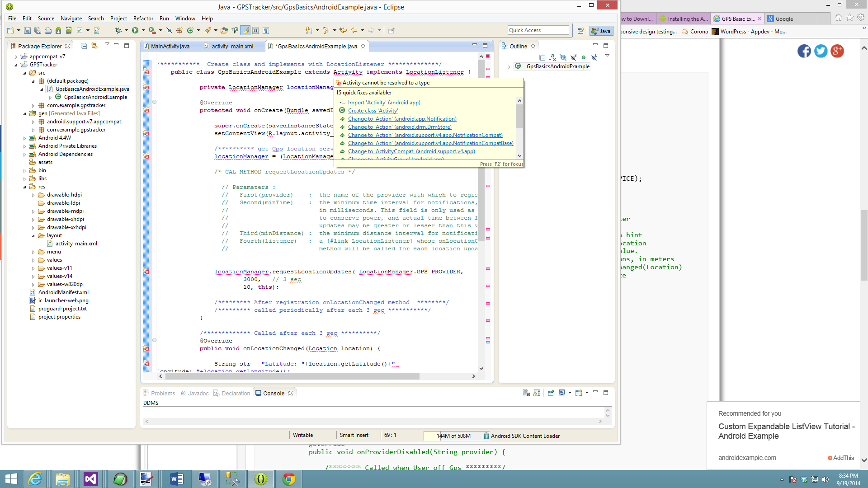Click the Import 'Activity' (android.app) quick fix

point(384,103)
